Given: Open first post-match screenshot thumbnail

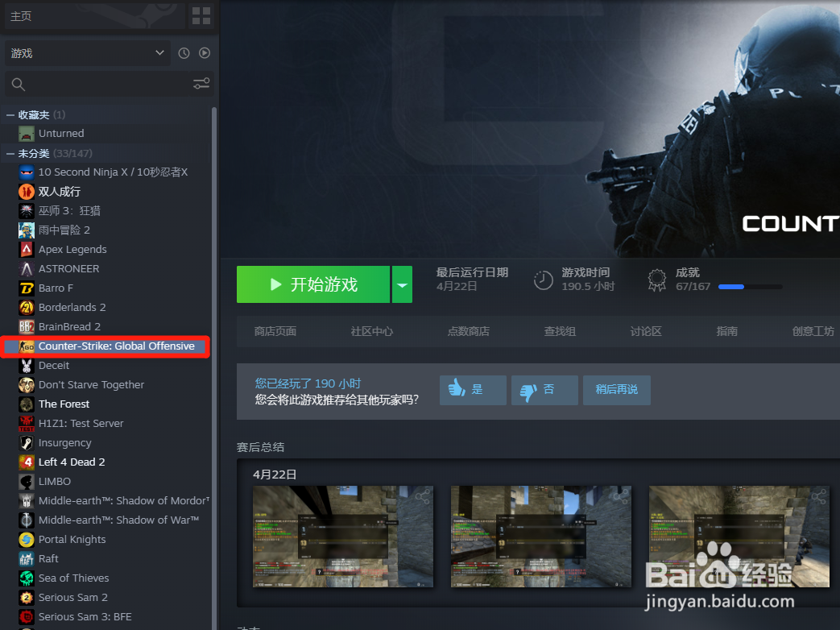Looking at the screenshot, I should tap(343, 537).
